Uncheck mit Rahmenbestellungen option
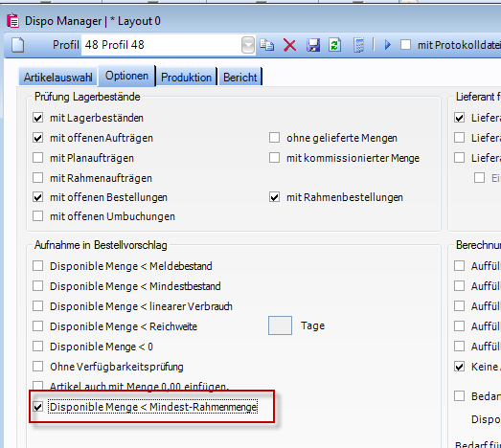501x448 pixels. click(x=275, y=197)
